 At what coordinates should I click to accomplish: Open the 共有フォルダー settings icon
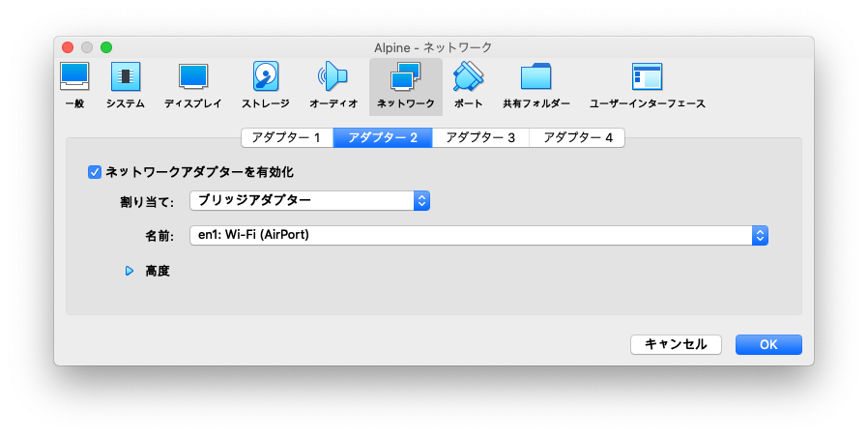(x=535, y=86)
